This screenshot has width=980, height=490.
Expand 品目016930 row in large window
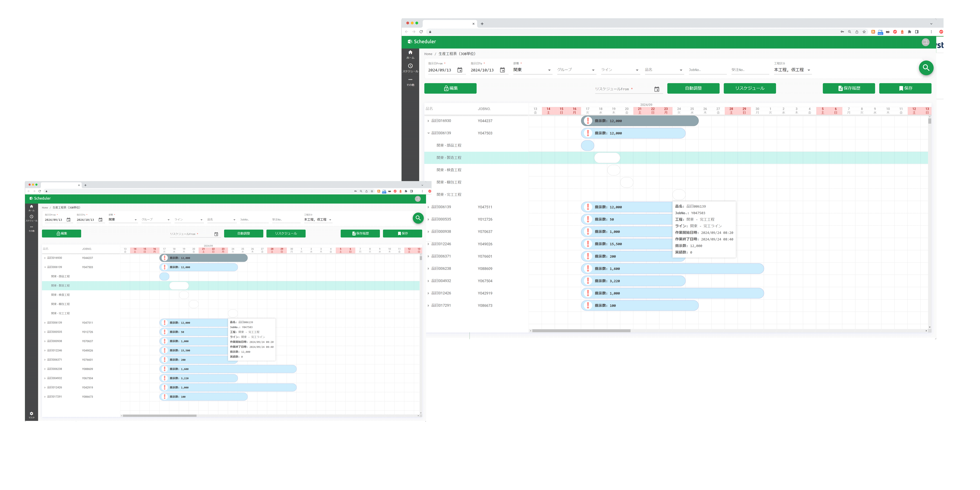tap(428, 121)
